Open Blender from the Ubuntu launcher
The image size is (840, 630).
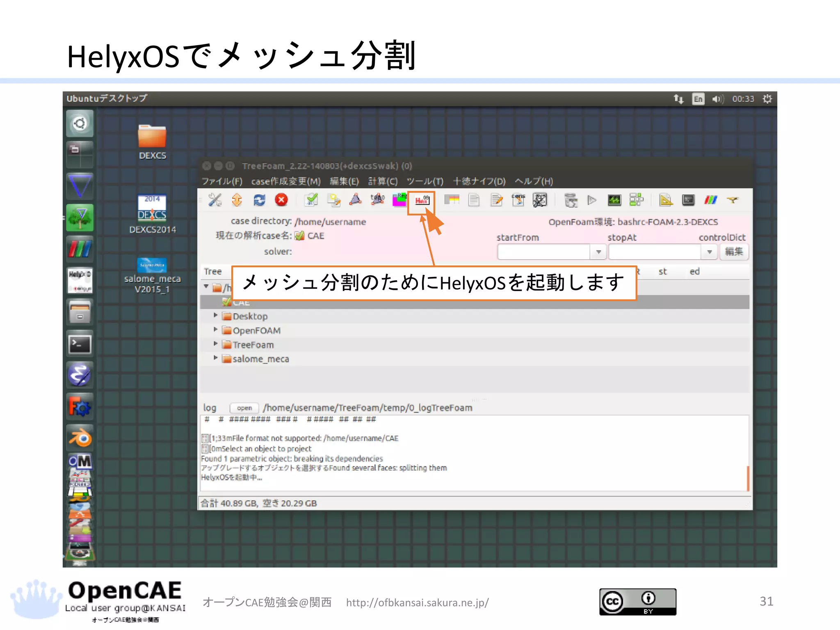coord(80,438)
